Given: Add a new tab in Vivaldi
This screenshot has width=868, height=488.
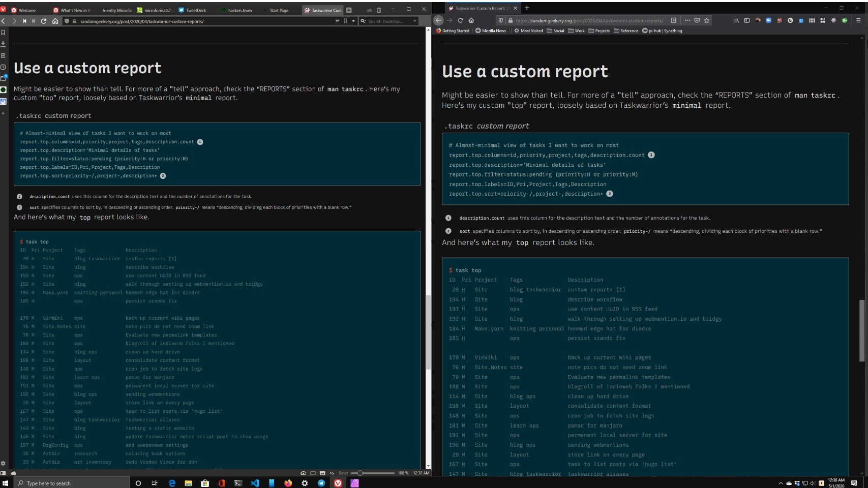Looking at the screenshot, I should coord(349,10).
